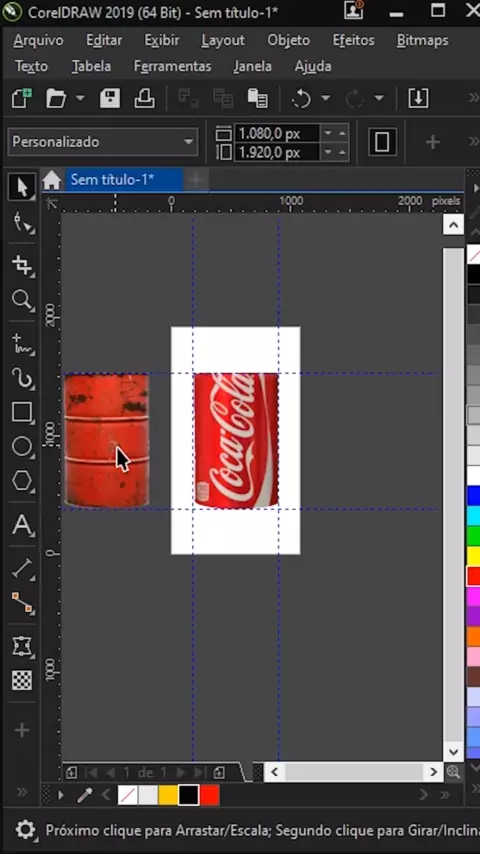This screenshot has width=480, height=854.
Task: Click the Import icon
Action: point(418,99)
